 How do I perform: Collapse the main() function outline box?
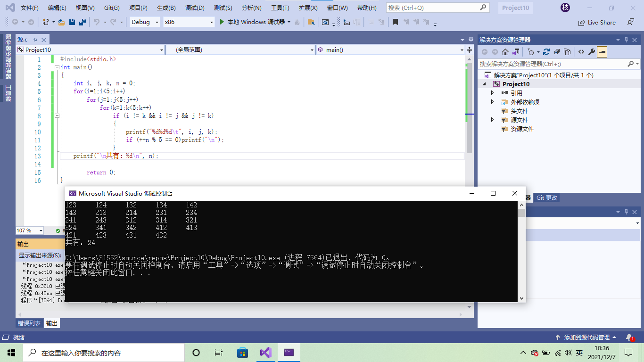(x=57, y=67)
